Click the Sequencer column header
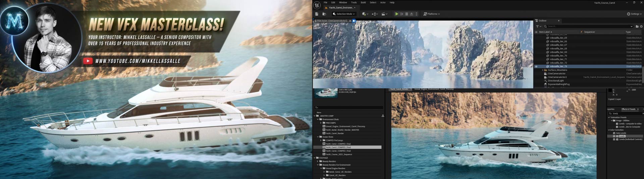The height and width of the screenshot is (179, 644). coord(589,32)
